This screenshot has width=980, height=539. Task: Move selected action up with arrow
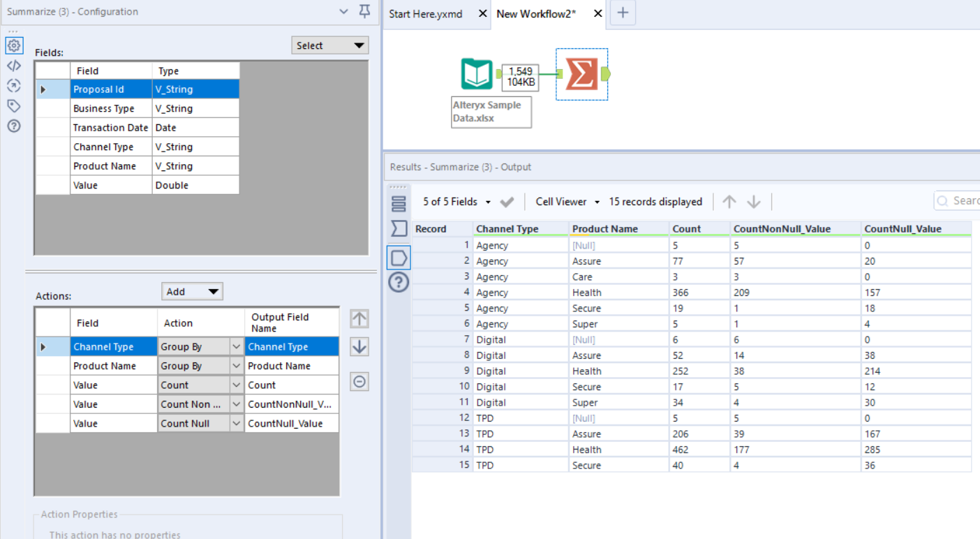[x=359, y=319]
